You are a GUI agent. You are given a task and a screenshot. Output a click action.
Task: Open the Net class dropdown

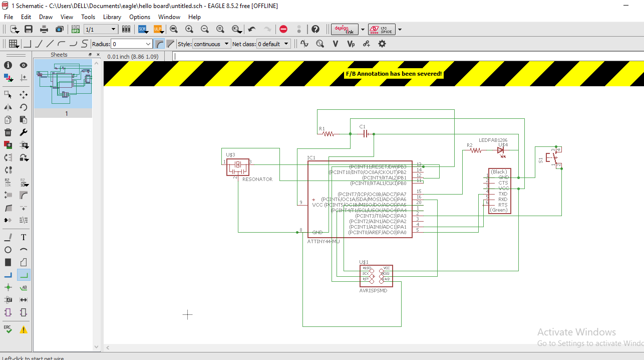click(x=273, y=44)
